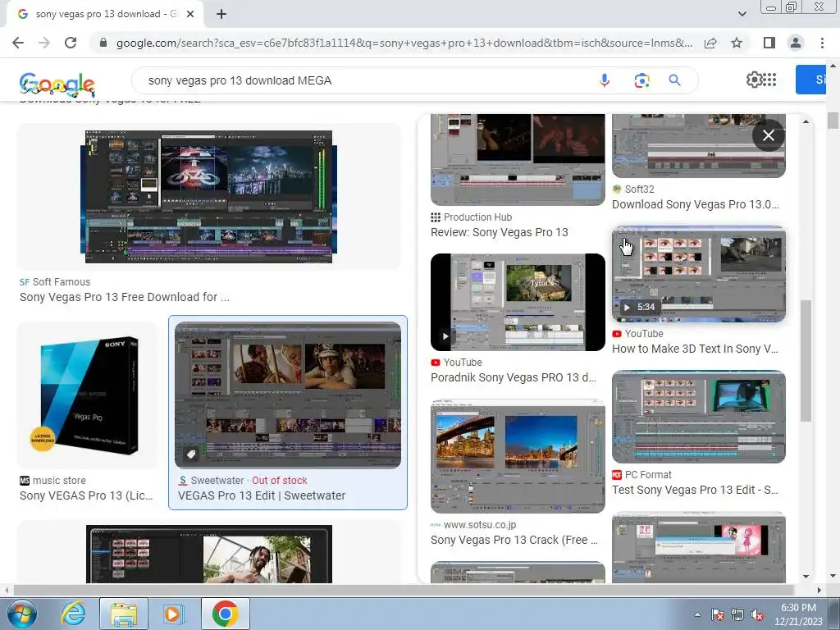Open How to Make 3D Text video thumbnail
This screenshot has height=630, width=840.
699,274
